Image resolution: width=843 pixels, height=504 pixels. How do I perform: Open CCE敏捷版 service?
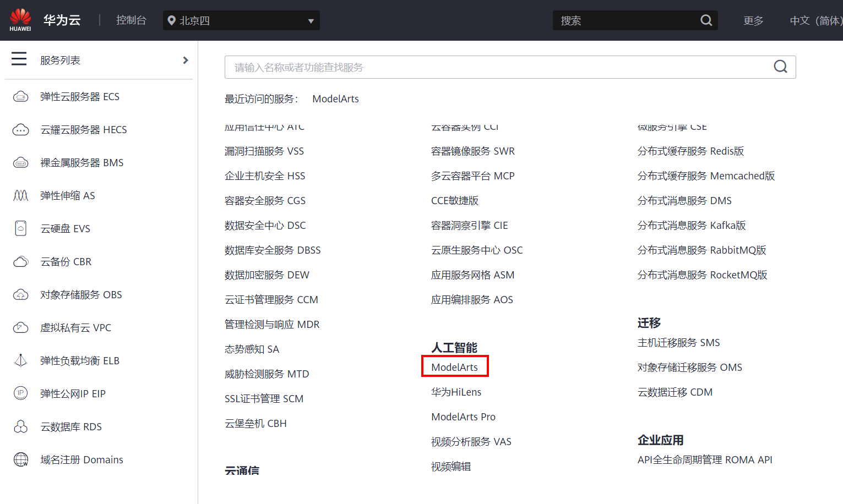pyautogui.click(x=455, y=200)
